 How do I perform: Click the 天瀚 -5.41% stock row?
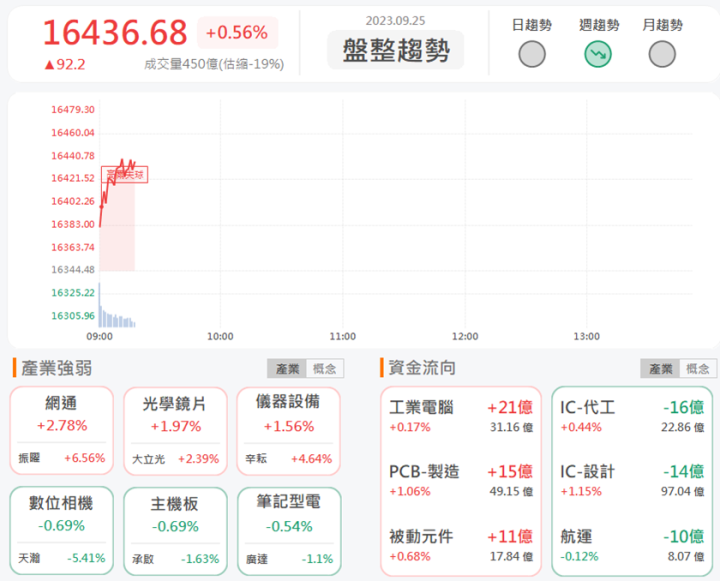[x=62, y=558]
